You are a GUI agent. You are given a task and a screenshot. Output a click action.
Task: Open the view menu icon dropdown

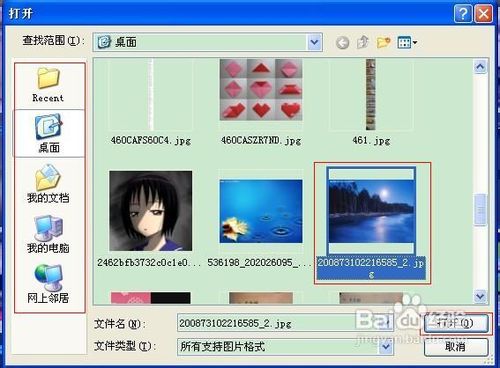click(x=407, y=42)
